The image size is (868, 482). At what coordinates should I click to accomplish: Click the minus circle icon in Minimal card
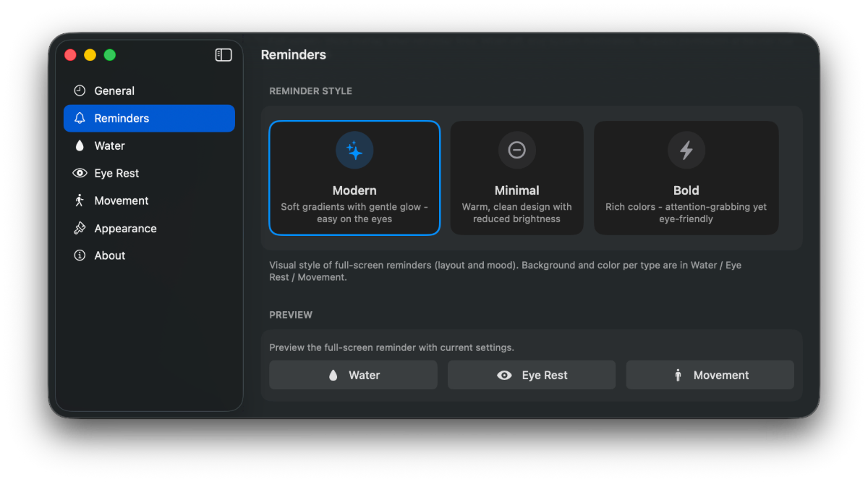(x=516, y=150)
